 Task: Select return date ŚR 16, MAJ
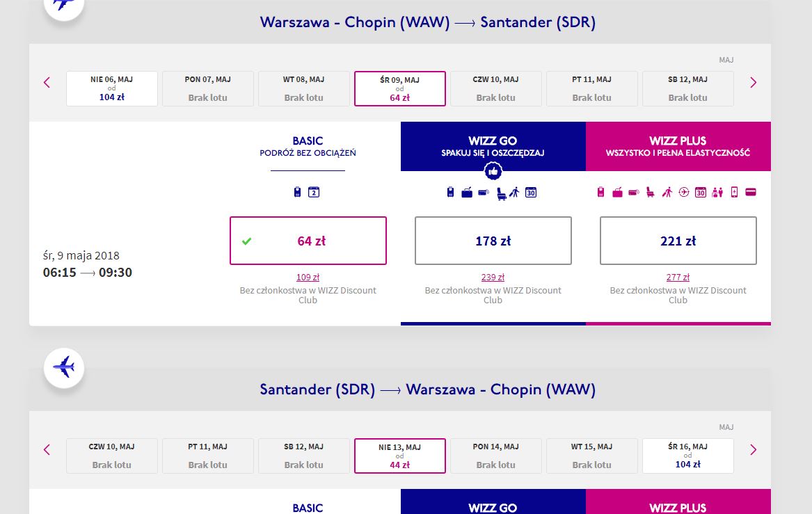[x=687, y=456]
